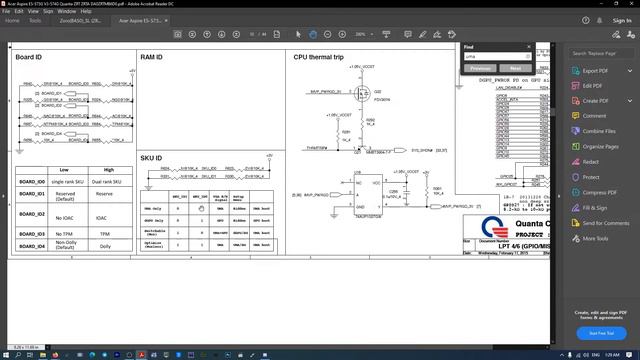This screenshot has width=640, height=360.
Task: Close the Acer Aspire document tab
Action: coord(166,21)
